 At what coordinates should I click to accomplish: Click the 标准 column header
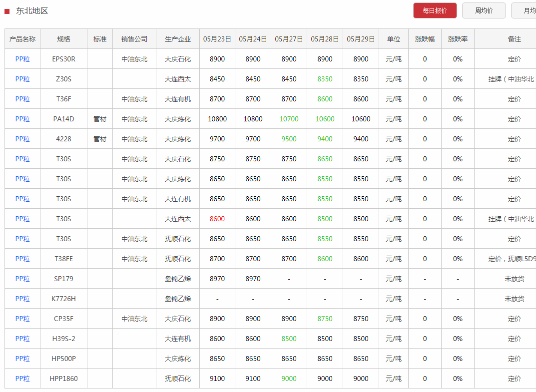point(100,39)
